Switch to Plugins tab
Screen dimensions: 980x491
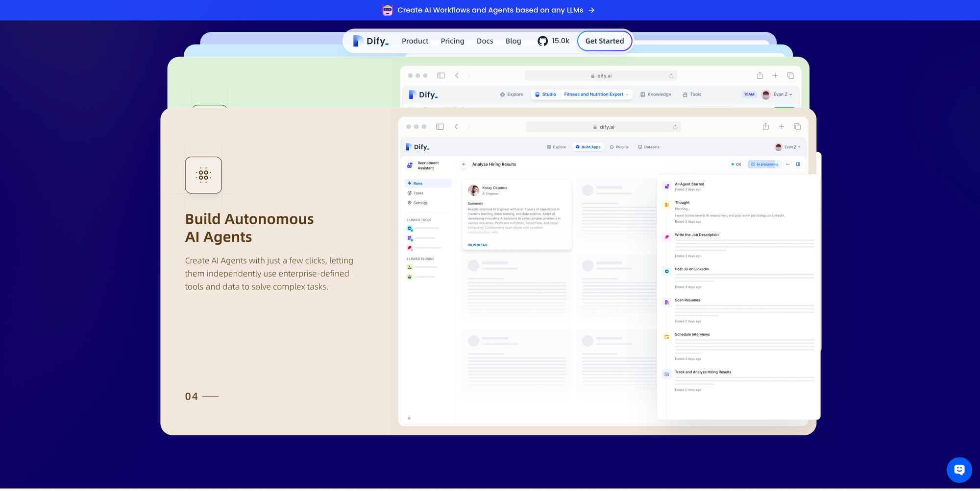(619, 147)
